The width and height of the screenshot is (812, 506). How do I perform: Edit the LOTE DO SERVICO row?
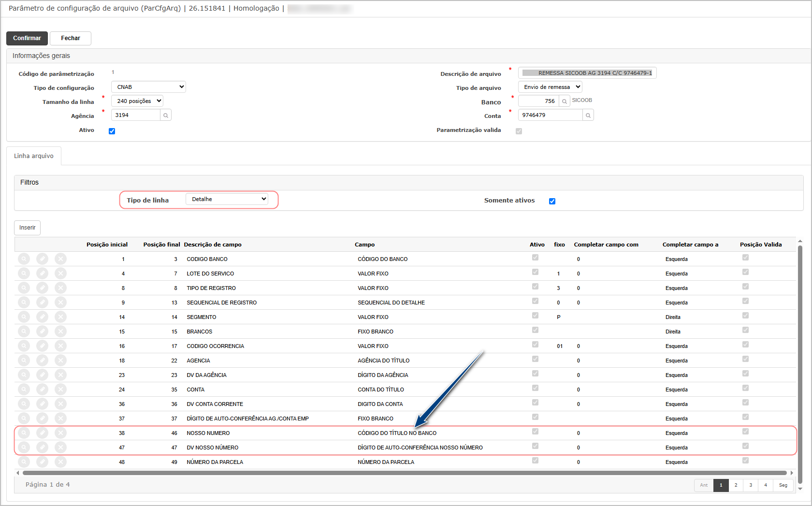click(x=43, y=274)
